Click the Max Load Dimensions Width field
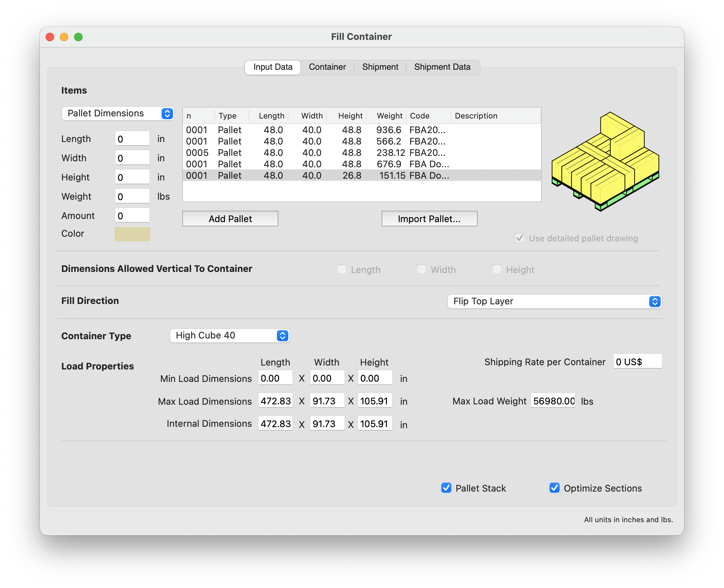The image size is (724, 588). coord(327,401)
